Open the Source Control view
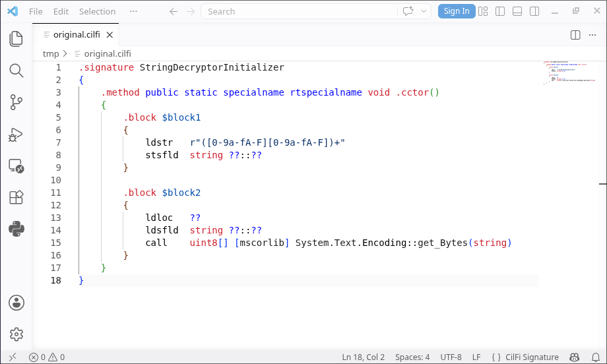 [x=16, y=102]
